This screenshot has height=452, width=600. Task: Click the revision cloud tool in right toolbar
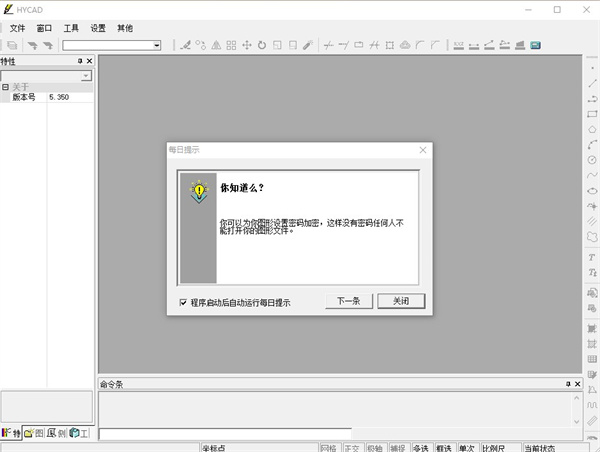[592, 237]
